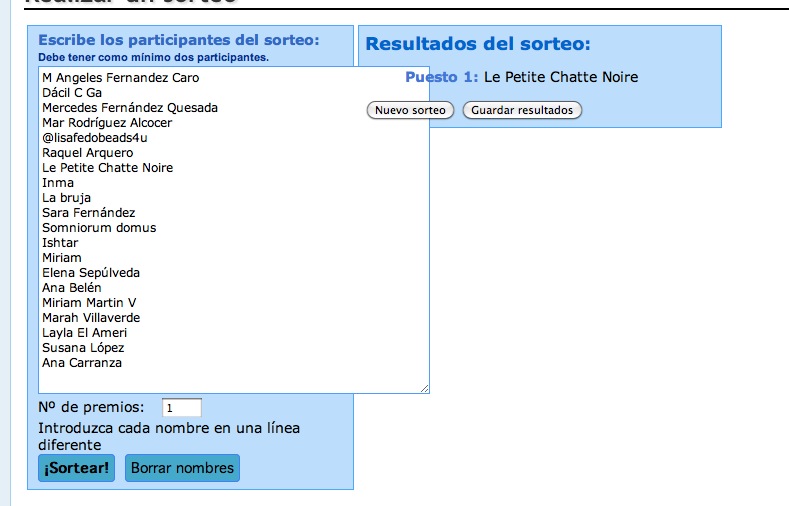Place cursor on Ana Carranza, the last name
Screen dimensions: 789x506
point(82,363)
